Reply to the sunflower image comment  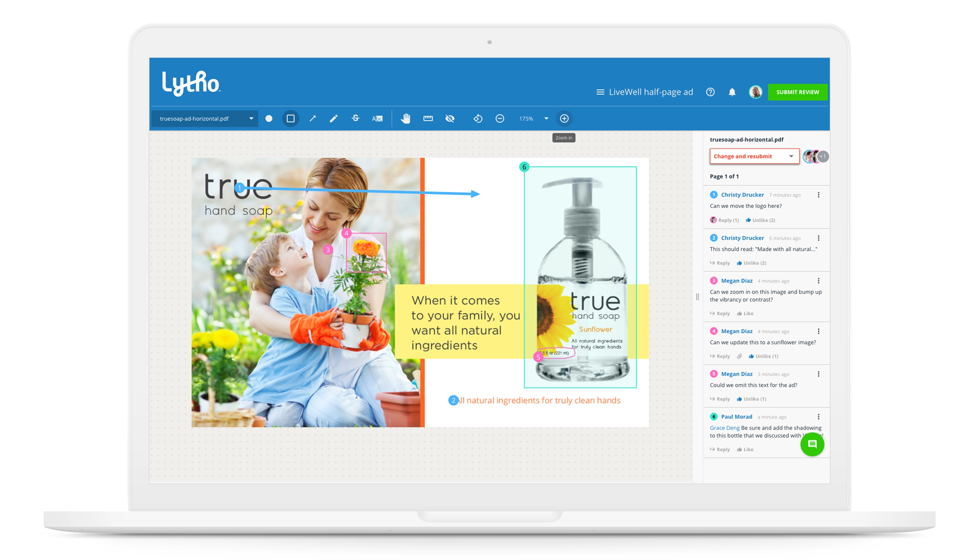(720, 356)
